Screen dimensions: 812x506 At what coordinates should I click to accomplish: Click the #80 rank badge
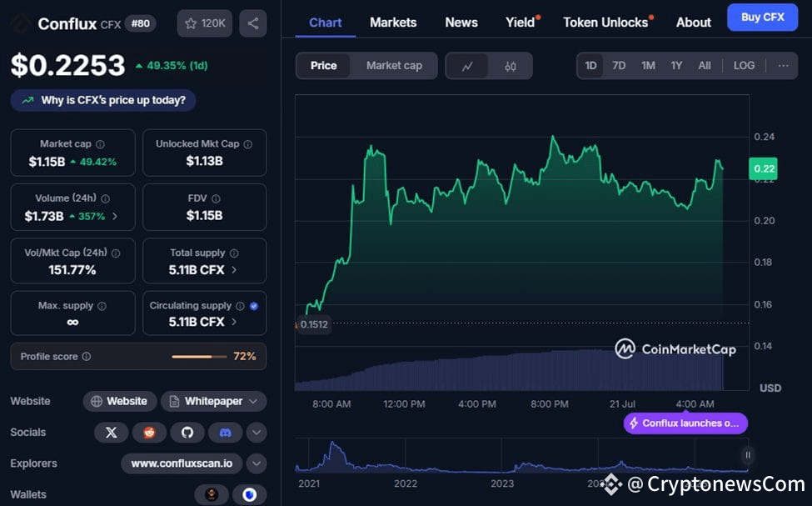tap(141, 23)
